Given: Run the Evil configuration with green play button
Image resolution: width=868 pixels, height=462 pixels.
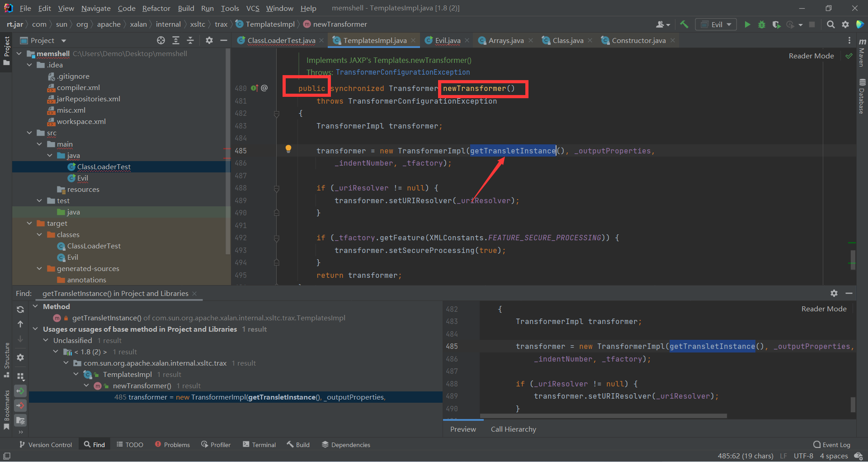Looking at the screenshot, I should pos(747,24).
